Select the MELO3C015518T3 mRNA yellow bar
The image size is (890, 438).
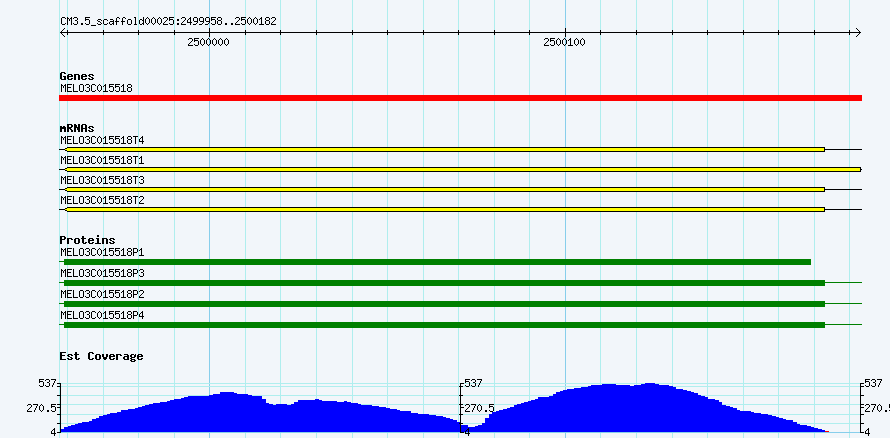click(x=445, y=189)
